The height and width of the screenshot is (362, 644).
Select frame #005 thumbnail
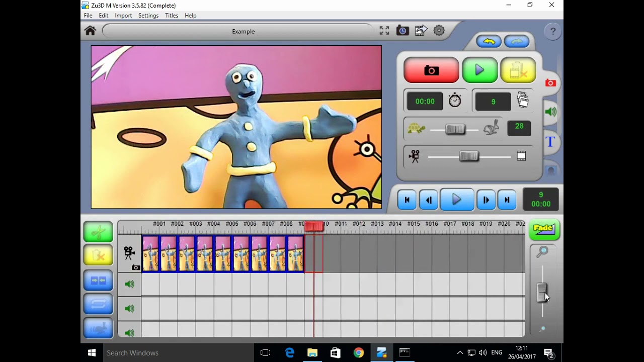coord(223,254)
